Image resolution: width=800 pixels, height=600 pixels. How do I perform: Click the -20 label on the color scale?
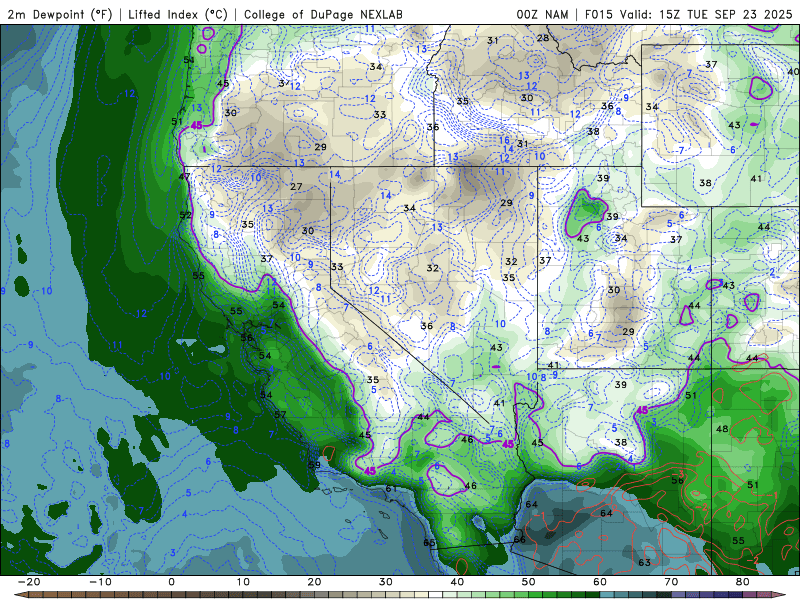tap(29, 582)
